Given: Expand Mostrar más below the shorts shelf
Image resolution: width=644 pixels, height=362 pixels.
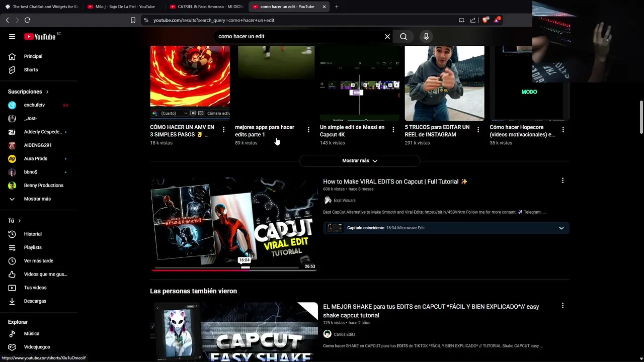Looking at the screenshot, I should 359,161.
